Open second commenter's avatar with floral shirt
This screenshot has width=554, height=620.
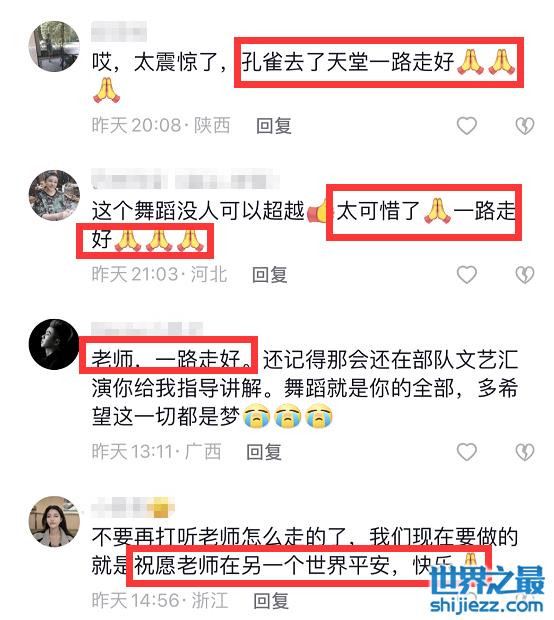[x=55, y=195]
